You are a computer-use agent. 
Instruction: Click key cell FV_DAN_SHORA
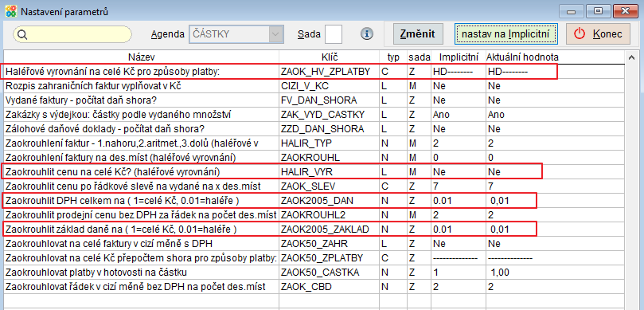click(x=330, y=100)
